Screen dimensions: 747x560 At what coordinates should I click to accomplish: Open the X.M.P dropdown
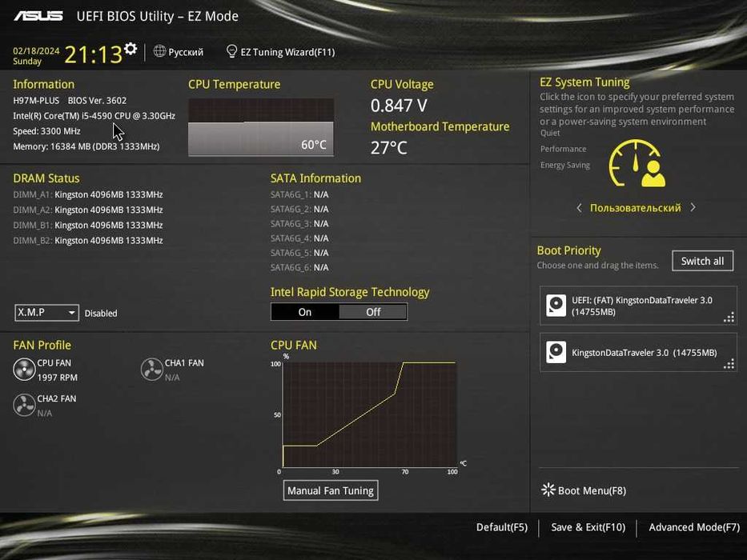(46, 312)
